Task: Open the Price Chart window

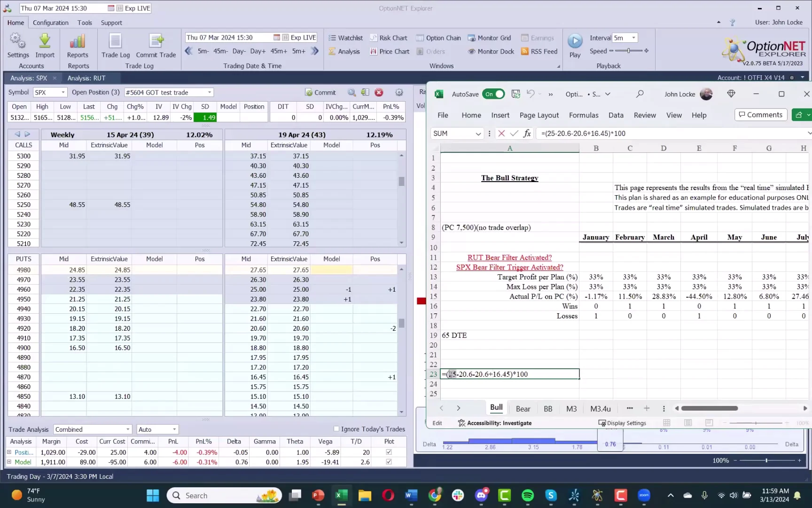Action: (x=390, y=51)
